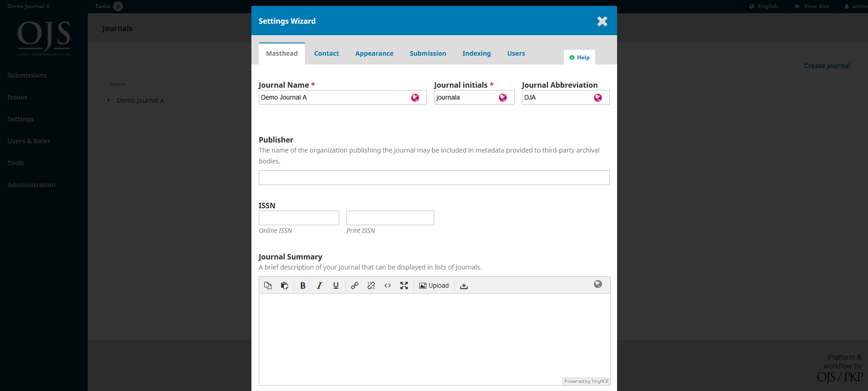Image resolution: width=868 pixels, height=391 pixels.
Task: Toggle fullscreen mode in summary editor
Action: click(404, 285)
